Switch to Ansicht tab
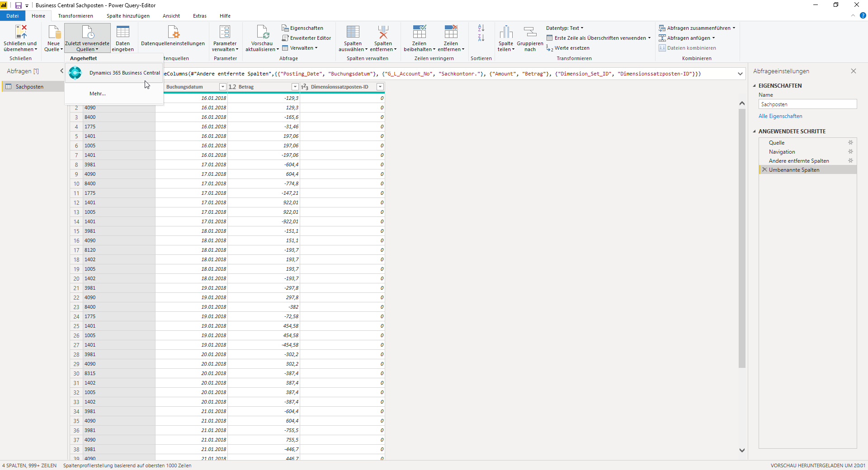 [171, 16]
